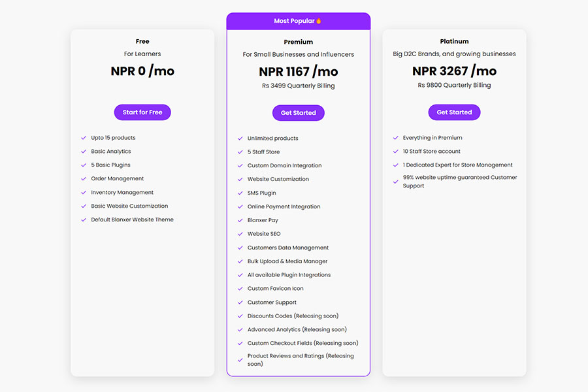Viewport: 588px width, 392px height.
Task: Click the NPR 1167 /mo price
Action: (298, 71)
